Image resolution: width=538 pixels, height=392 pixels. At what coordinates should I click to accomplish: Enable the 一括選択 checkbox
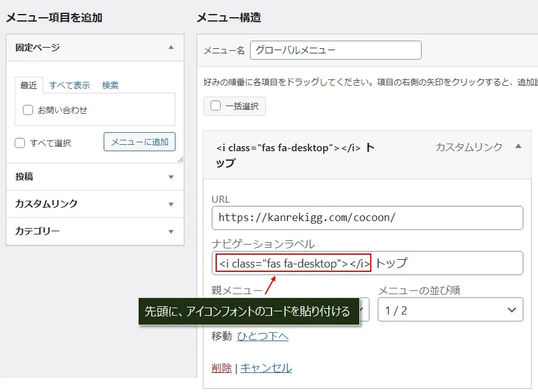tap(216, 106)
